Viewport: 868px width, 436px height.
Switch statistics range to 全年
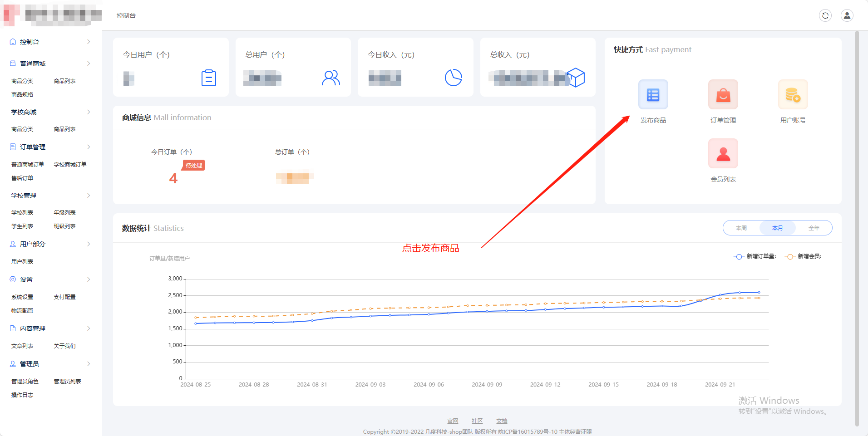click(814, 228)
